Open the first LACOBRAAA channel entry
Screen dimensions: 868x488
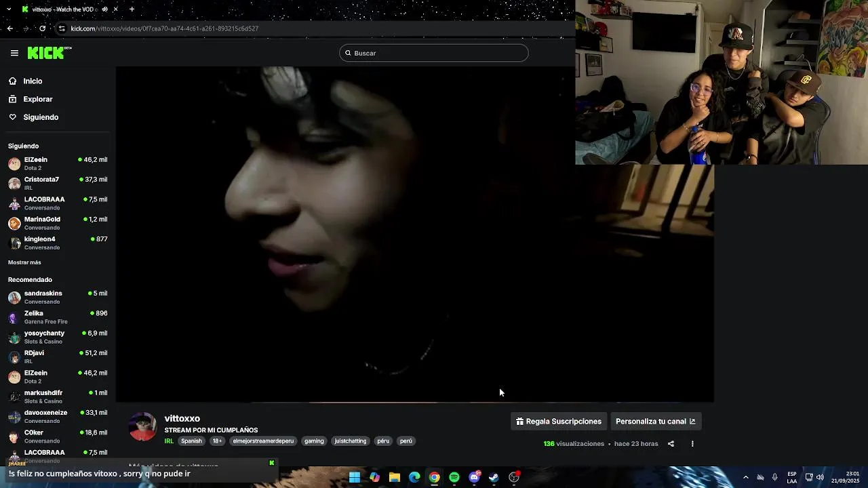pos(58,203)
